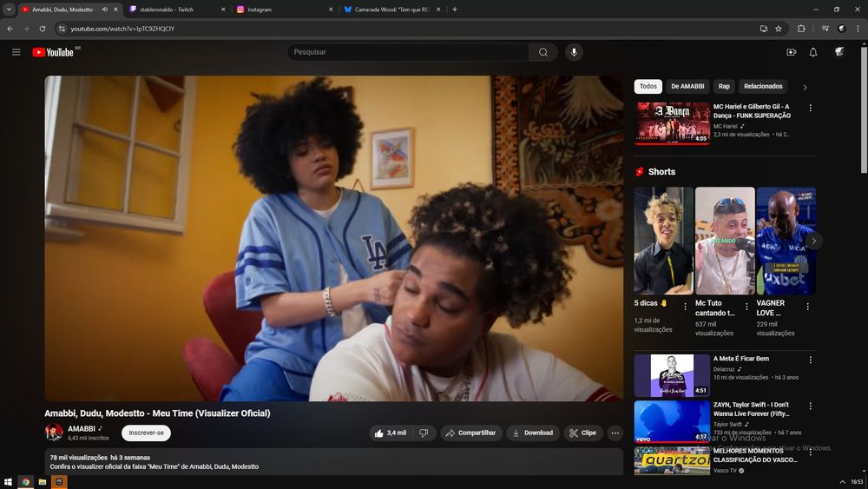Open options menu for the VAGNER LOVE short
The image size is (868, 489).
click(x=807, y=307)
